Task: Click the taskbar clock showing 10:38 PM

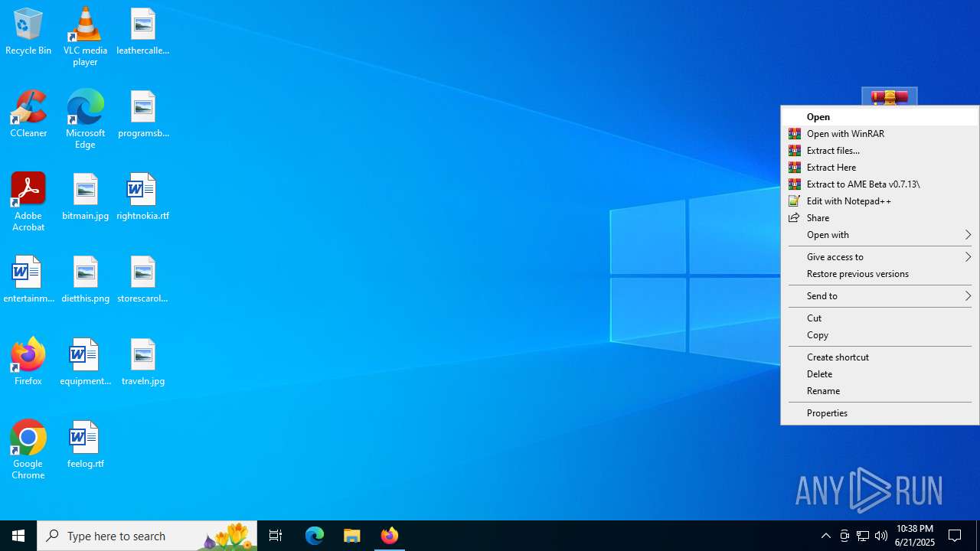Action: coord(916,536)
